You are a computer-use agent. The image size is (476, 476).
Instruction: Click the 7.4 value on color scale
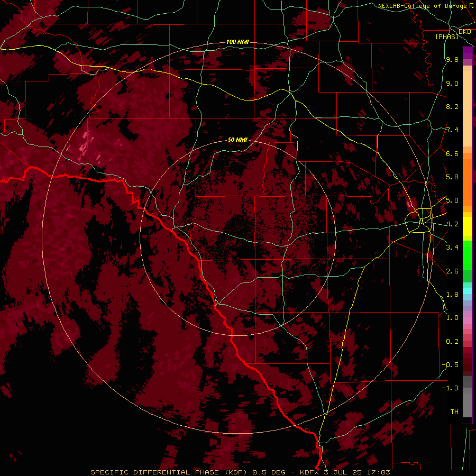coord(452,130)
